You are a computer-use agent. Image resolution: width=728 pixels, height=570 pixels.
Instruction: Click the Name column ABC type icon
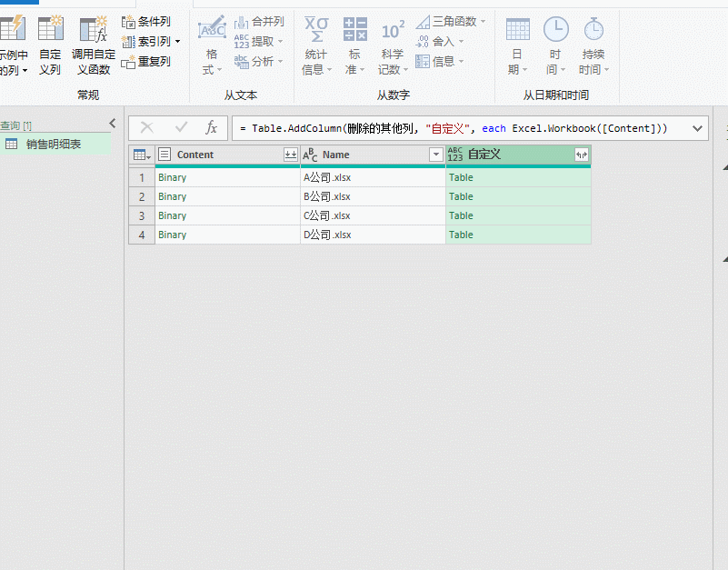310,155
